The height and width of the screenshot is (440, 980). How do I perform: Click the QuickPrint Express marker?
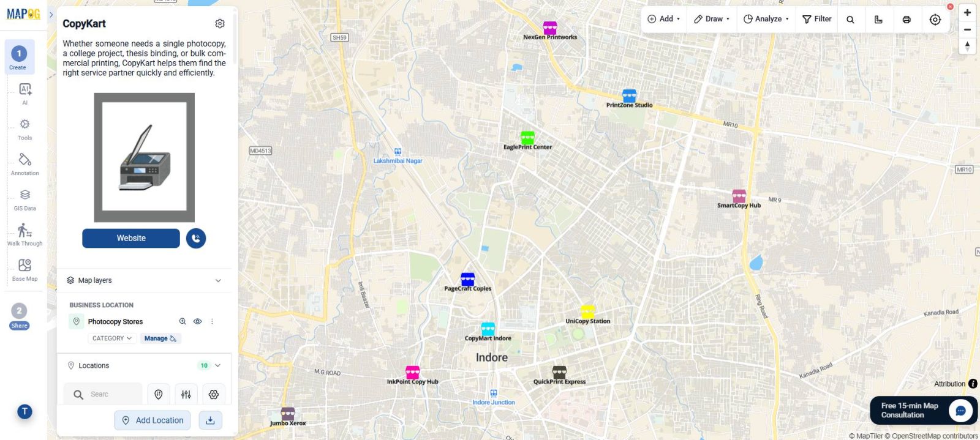(559, 373)
